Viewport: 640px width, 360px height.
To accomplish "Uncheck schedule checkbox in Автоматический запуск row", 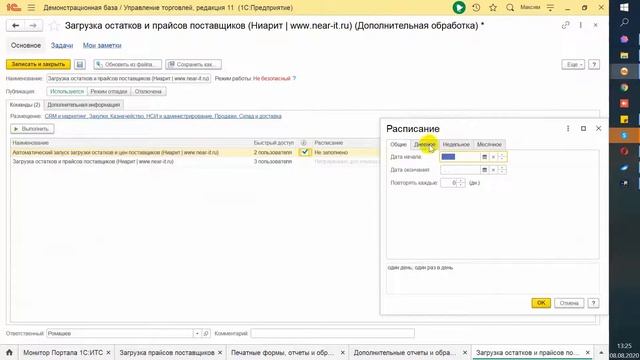I will (x=304, y=152).
